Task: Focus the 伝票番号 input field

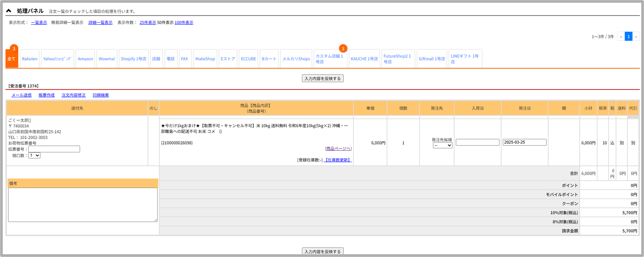Action: click(x=54, y=149)
